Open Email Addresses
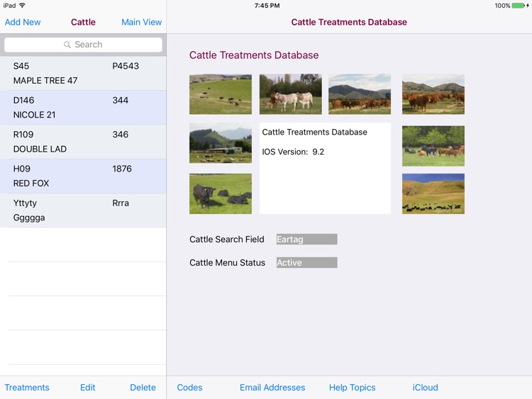Image resolution: width=532 pixels, height=399 pixels. (x=272, y=388)
